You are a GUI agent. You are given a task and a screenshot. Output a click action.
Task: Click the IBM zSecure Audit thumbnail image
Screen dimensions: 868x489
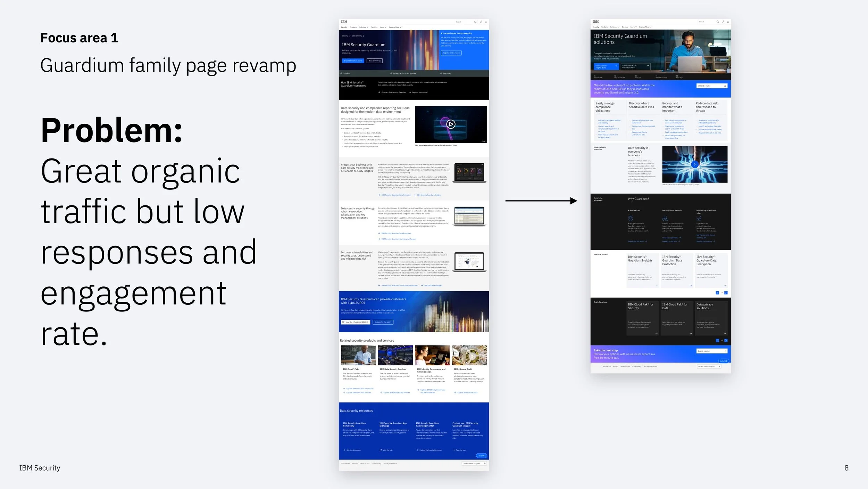pyautogui.click(x=469, y=355)
